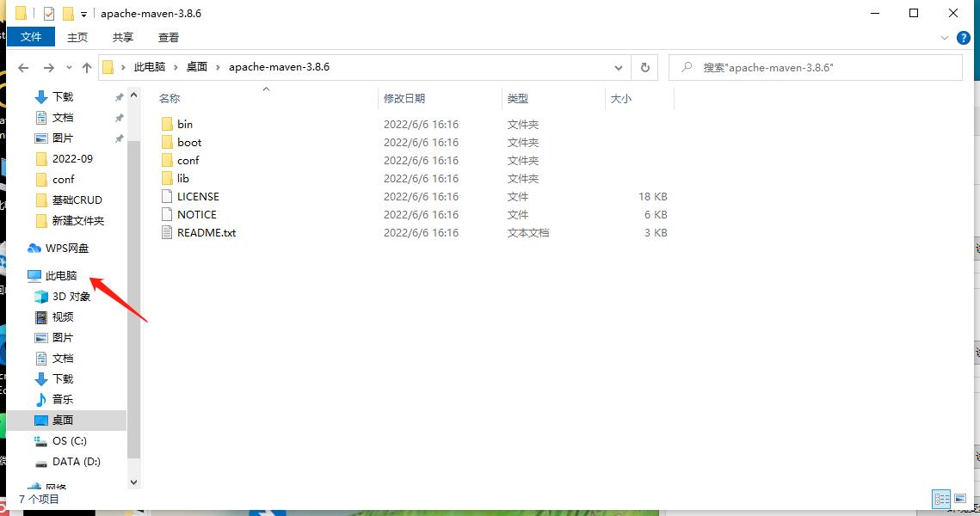Open Explorer help question mark icon
The width and height of the screenshot is (980, 516).
click(964, 38)
